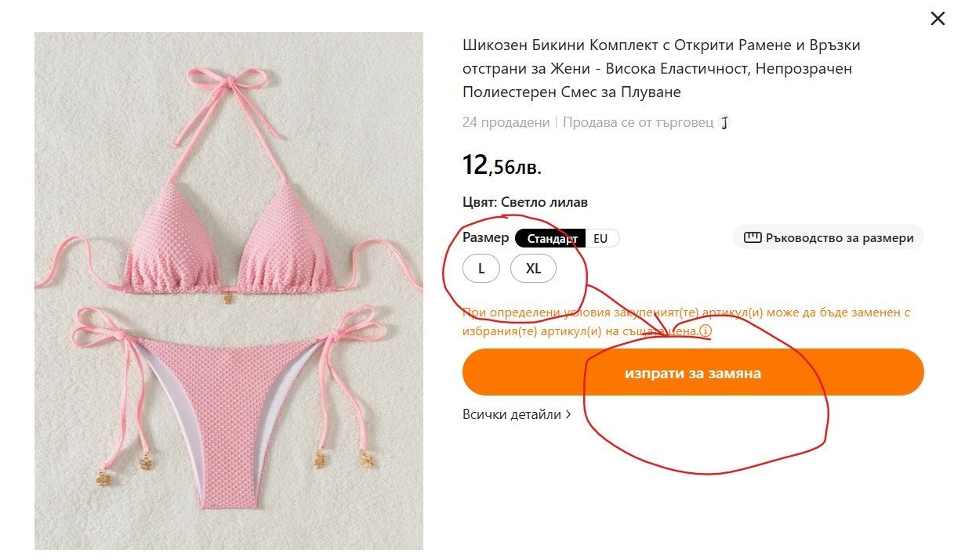This screenshot has width=954, height=560.
Task: Click the pink bikini product photo
Action: [229, 291]
